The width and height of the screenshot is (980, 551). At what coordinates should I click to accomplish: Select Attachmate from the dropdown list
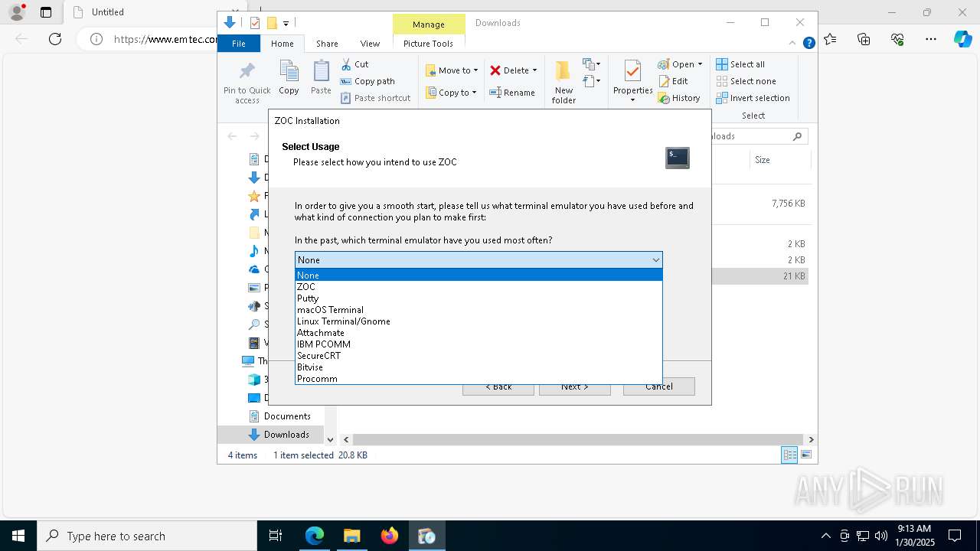click(479, 333)
